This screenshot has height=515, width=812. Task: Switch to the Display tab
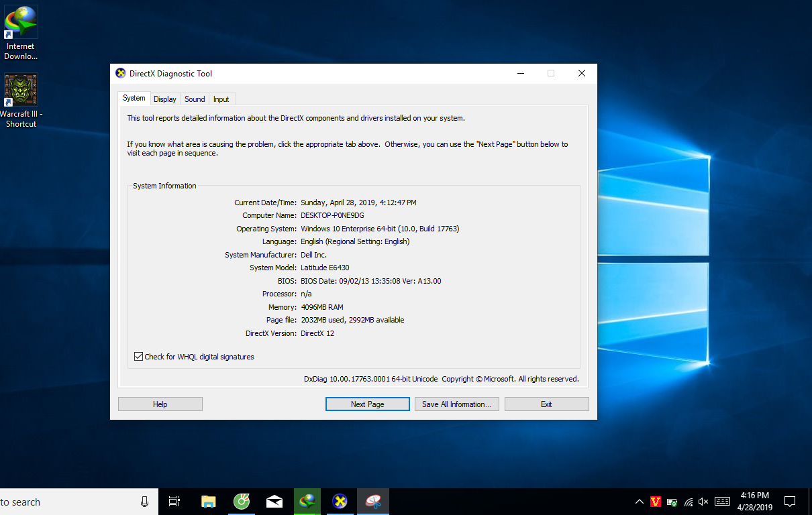[x=165, y=99]
